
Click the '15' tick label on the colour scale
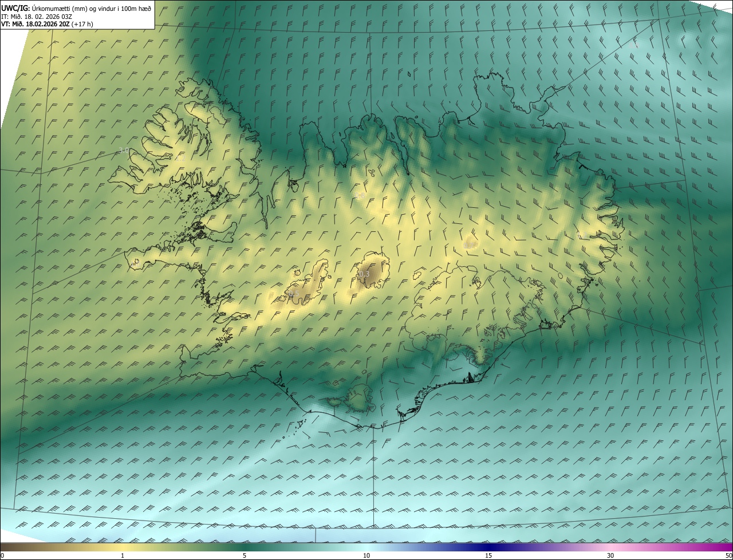pos(488,555)
